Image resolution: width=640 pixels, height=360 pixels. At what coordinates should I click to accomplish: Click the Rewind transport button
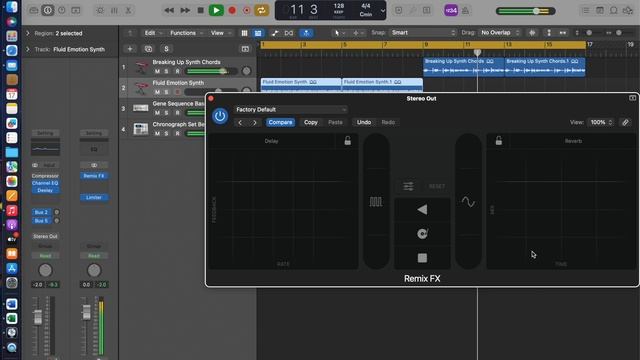[x=169, y=10]
